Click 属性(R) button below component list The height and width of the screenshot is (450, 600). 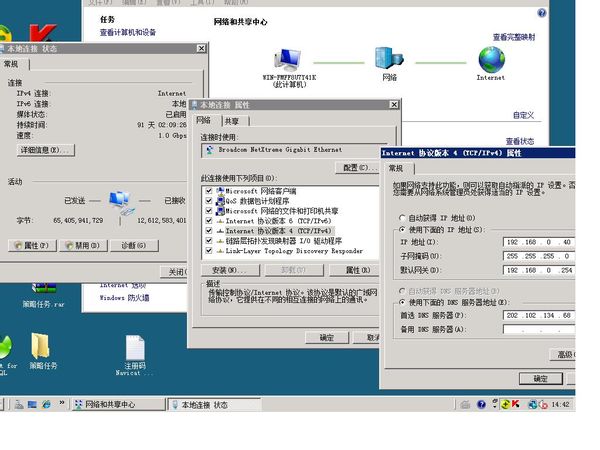point(355,270)
